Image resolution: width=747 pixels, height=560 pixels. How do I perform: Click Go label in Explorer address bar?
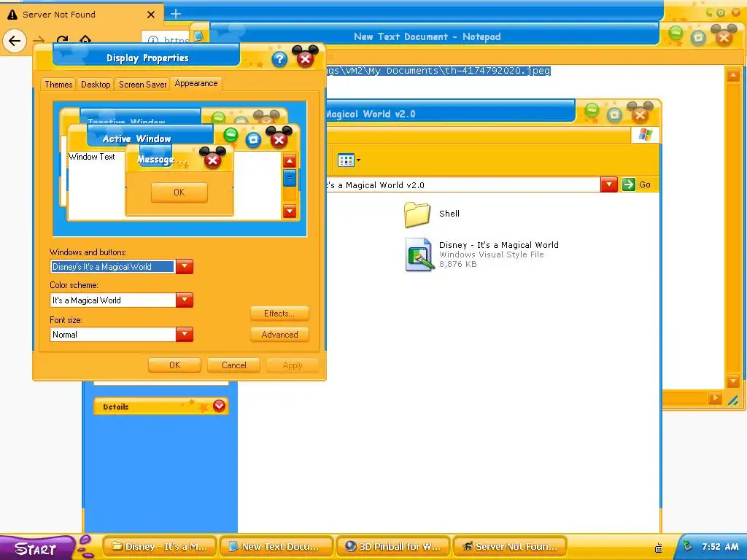point(645,184)
